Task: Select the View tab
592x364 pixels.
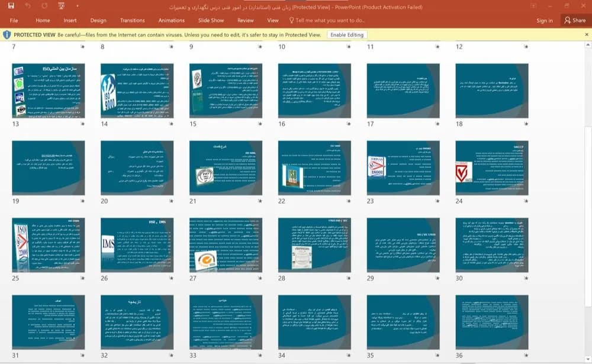Action: pos(272,20)
